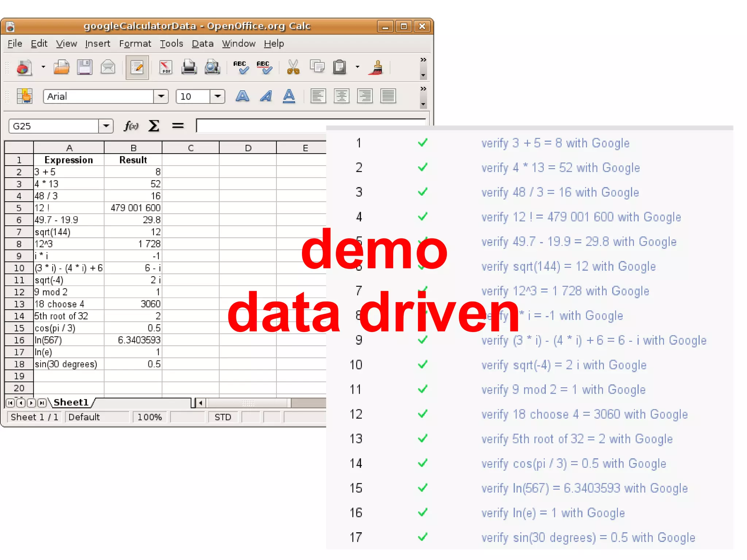This screenshot has height=560, width=747.
Task: Click 'verify 3 + 5 = 8 with Google' link
Action: (556, 143)
